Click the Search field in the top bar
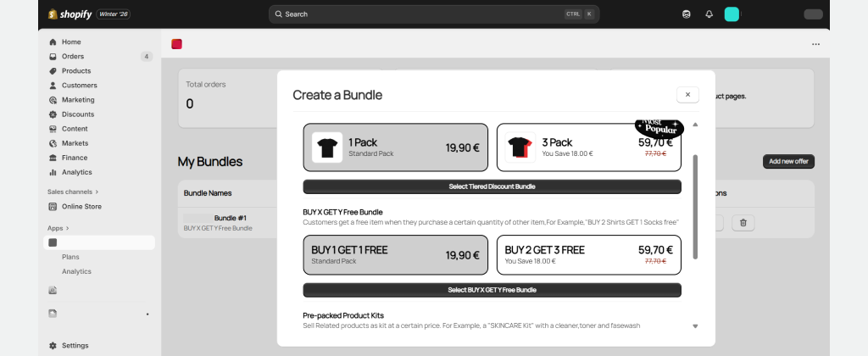 pyautogui.click(x=433, y=14)
